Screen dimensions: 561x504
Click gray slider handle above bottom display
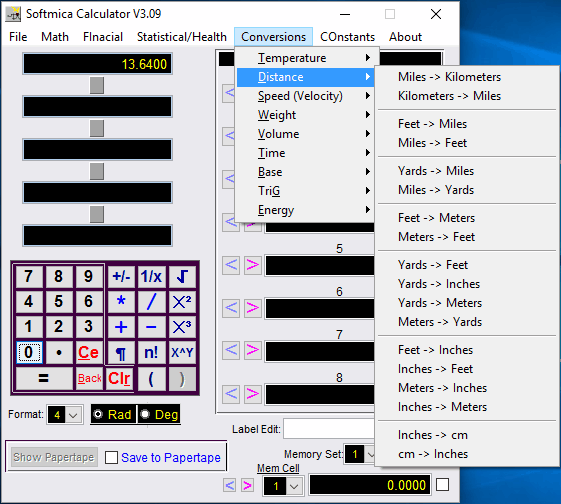[x=97, y=214]
